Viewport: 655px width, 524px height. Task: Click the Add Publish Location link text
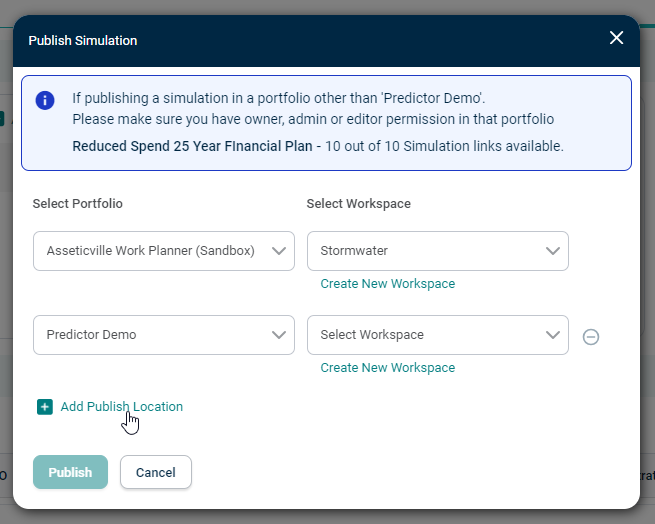pyautogui.click(x=122, y=407)
